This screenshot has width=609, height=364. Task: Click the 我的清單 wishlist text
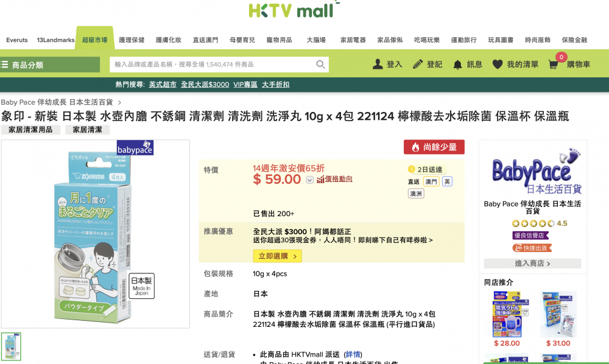523,65
